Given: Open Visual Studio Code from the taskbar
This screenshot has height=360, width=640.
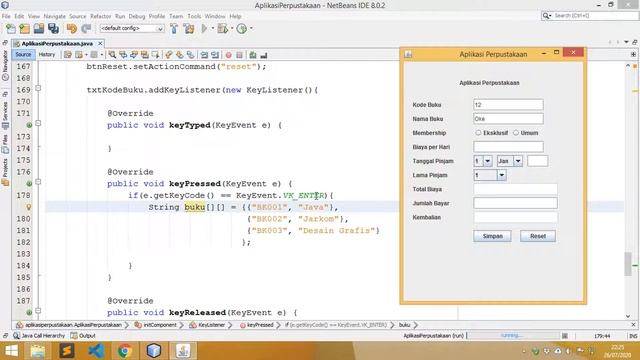Looking at the screenshot, I should tap(96, 351).
